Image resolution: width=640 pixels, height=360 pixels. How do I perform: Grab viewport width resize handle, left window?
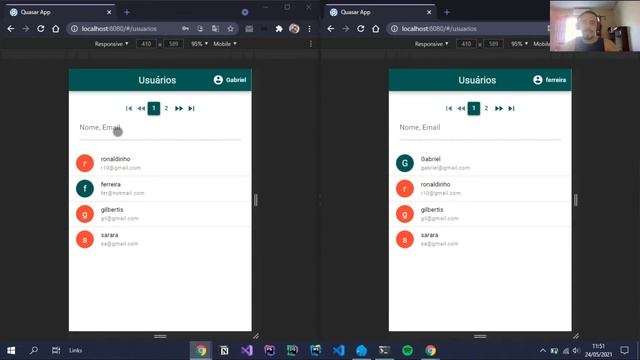click(x=256, y=200)
